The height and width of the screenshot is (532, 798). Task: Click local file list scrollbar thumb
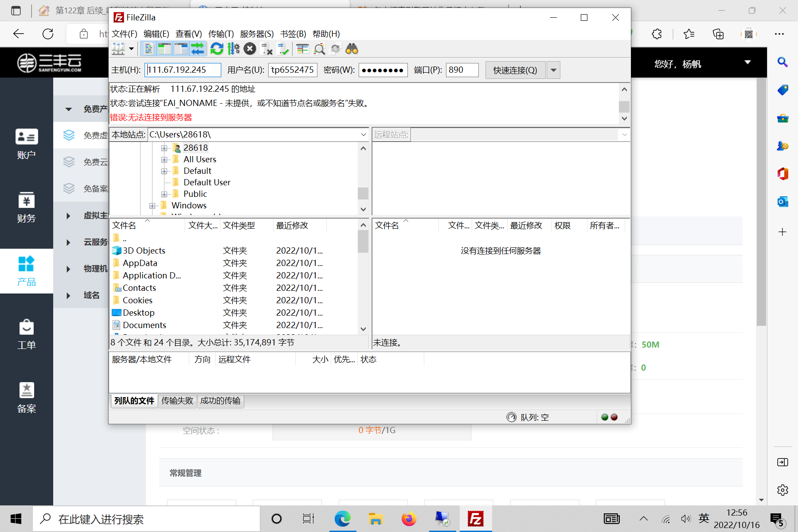tap(363, 242)
